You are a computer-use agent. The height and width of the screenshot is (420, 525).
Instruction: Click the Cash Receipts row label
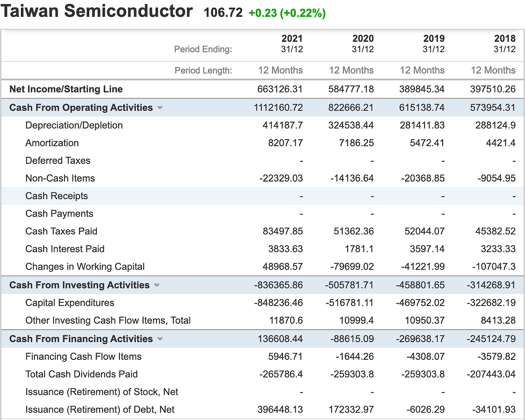coord(57,196)
